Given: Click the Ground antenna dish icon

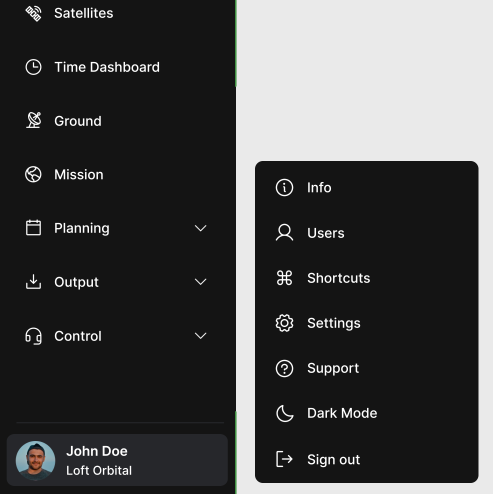Looking at the screenshot, I should (33, 120).
